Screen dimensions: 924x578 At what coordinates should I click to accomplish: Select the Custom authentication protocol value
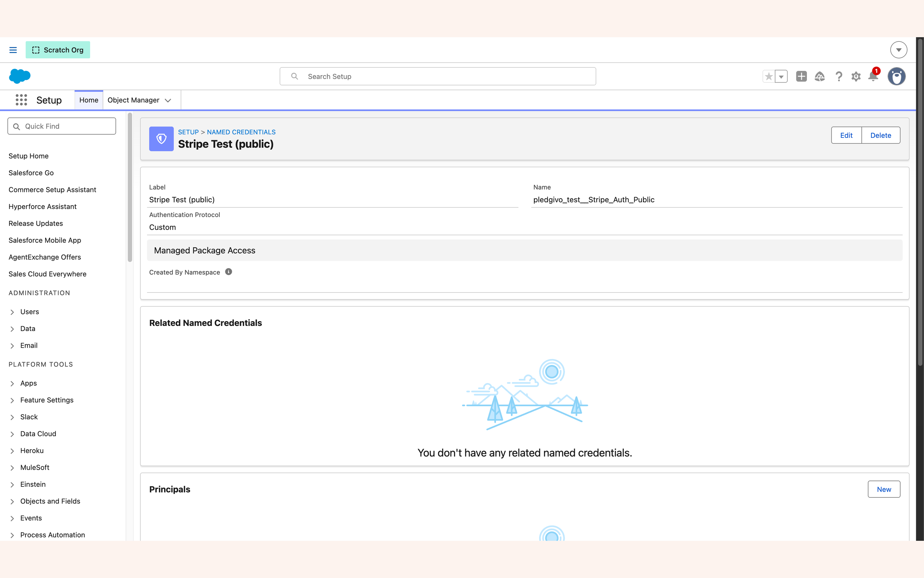click(163, 227)
